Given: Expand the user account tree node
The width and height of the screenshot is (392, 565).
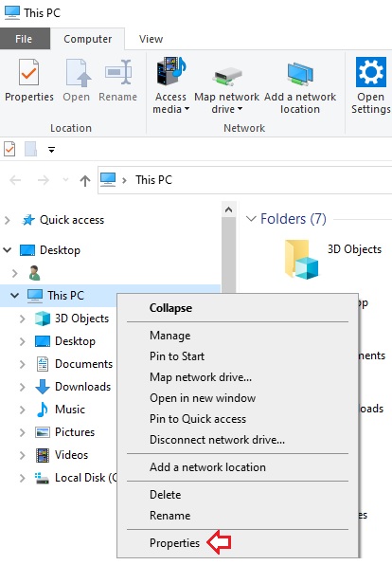Looking at the screenshot, I should coord(15,273).
